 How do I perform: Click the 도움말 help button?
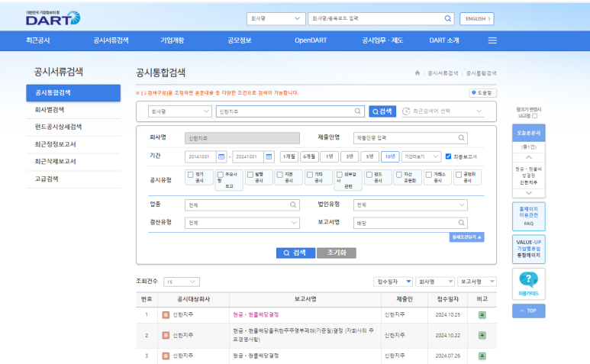[x=482, y=93]
